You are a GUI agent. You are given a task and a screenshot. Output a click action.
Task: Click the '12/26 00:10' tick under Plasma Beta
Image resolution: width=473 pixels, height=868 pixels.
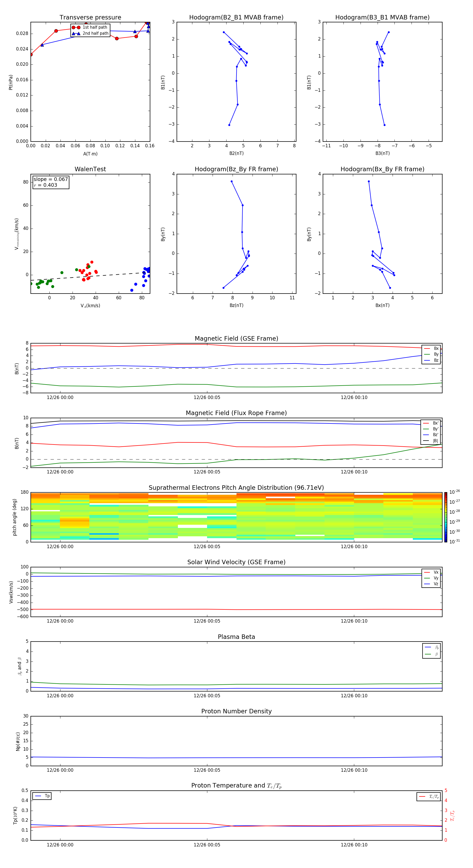pyautogui.click(x=354, y=696)
